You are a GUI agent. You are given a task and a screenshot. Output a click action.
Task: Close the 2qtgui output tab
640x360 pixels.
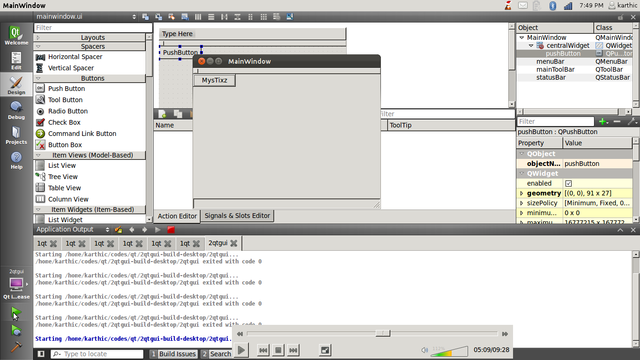point(233,243)
